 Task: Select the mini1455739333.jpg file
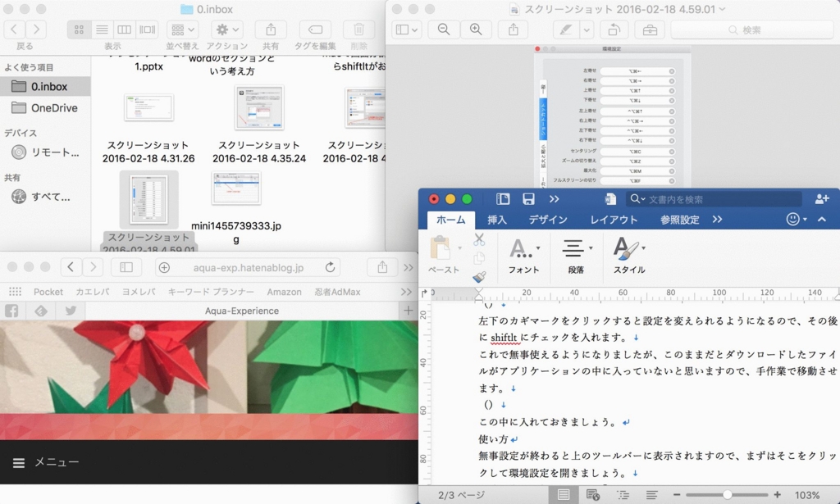236,188
